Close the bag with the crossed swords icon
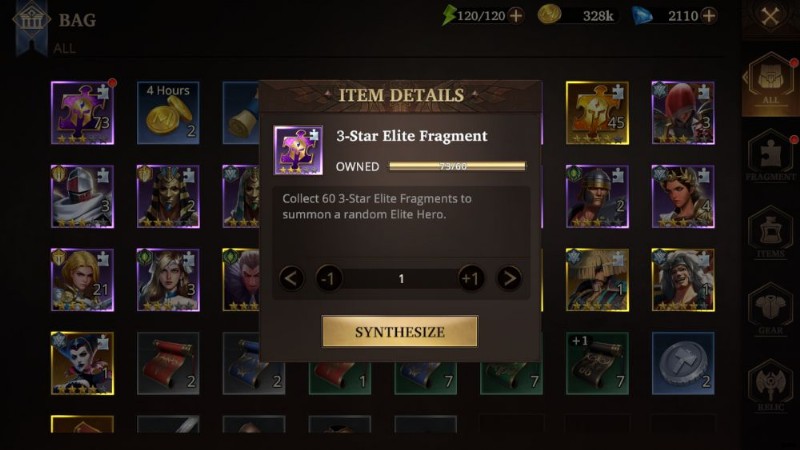Viewport: 800px width, 450px height. 770,17
